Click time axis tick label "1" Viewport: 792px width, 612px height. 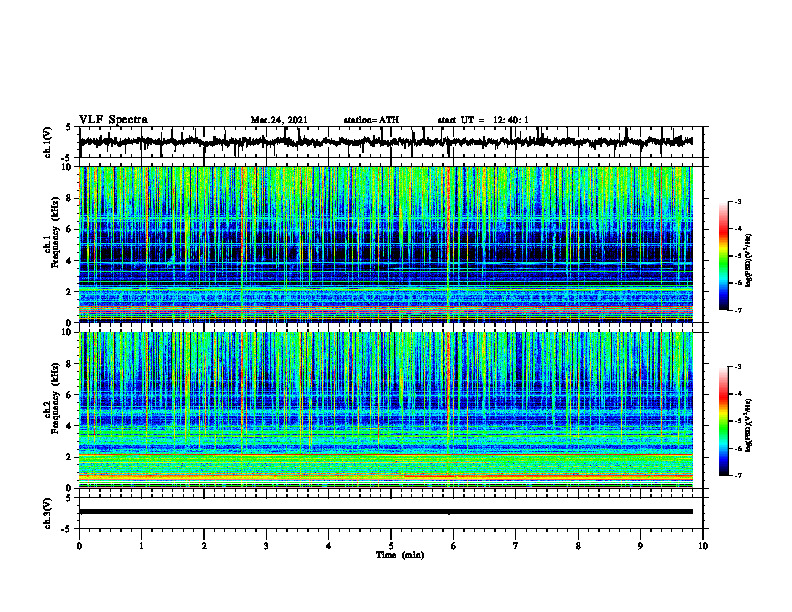click(x=141, y=546)
